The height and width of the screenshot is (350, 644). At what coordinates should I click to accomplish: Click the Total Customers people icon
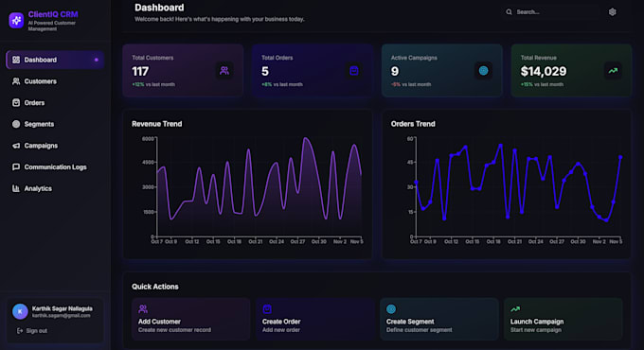coord(224,71)
